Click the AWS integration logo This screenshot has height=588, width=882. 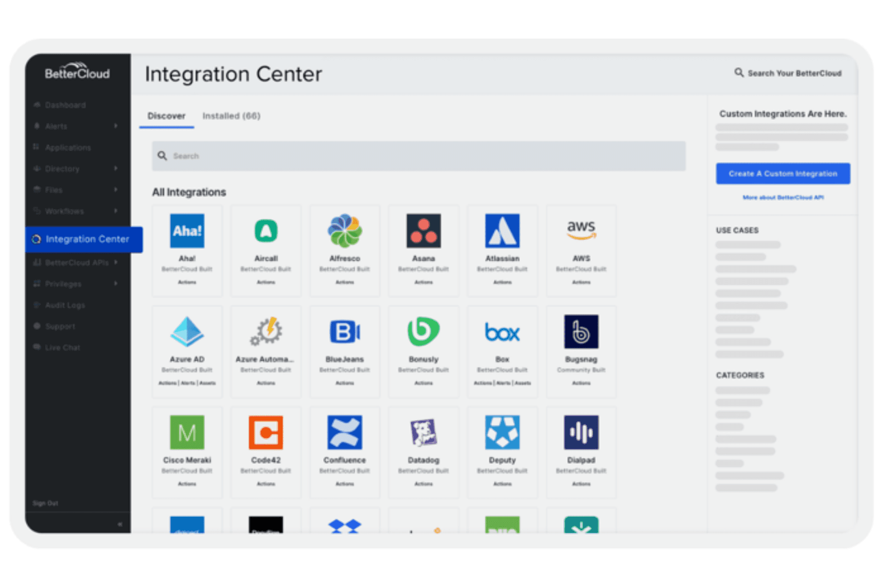pos(581,231)
